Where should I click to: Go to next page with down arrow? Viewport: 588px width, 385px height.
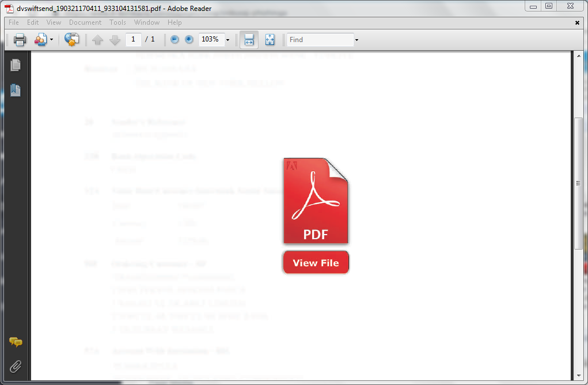[115, 40]
